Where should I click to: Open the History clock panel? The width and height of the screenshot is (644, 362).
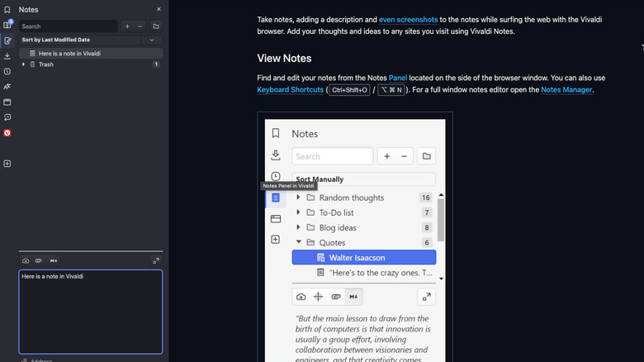coord(7,71)
